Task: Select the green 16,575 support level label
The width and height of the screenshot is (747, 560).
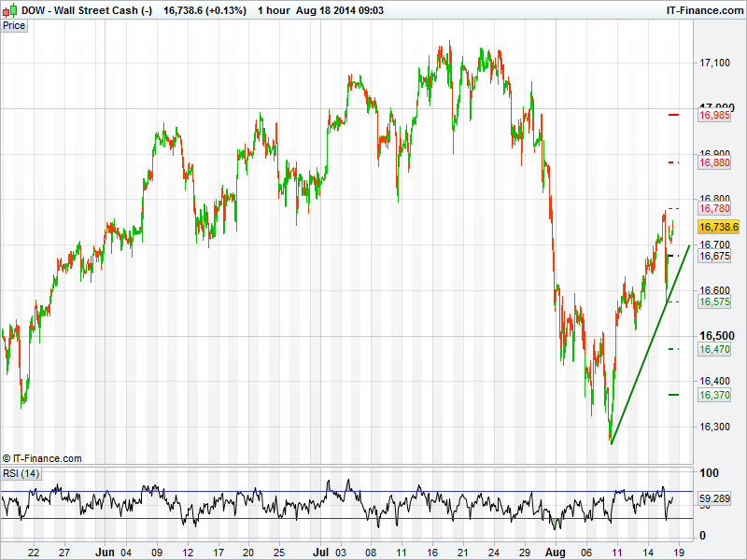Action: (714, 302)
